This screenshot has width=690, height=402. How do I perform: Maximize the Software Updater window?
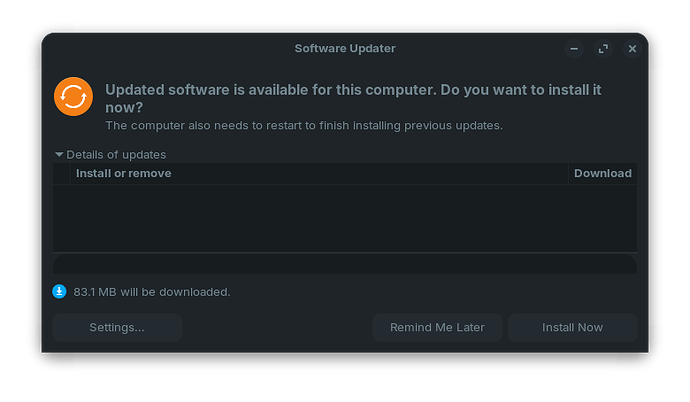603,48
